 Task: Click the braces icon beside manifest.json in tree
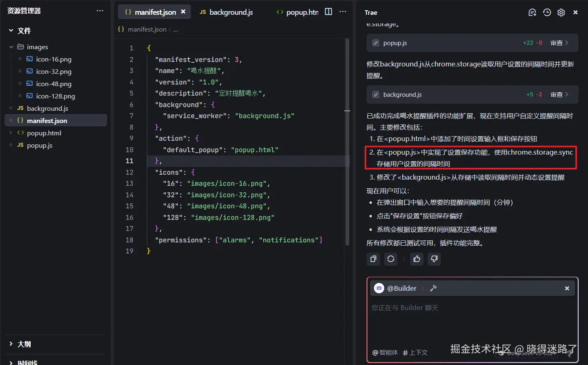point(20,121)
